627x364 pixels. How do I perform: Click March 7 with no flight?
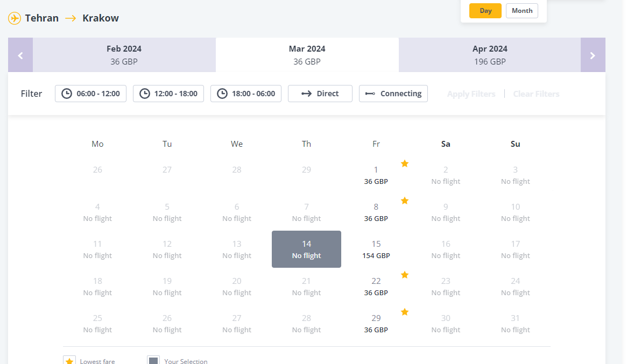tap(306, 212)
